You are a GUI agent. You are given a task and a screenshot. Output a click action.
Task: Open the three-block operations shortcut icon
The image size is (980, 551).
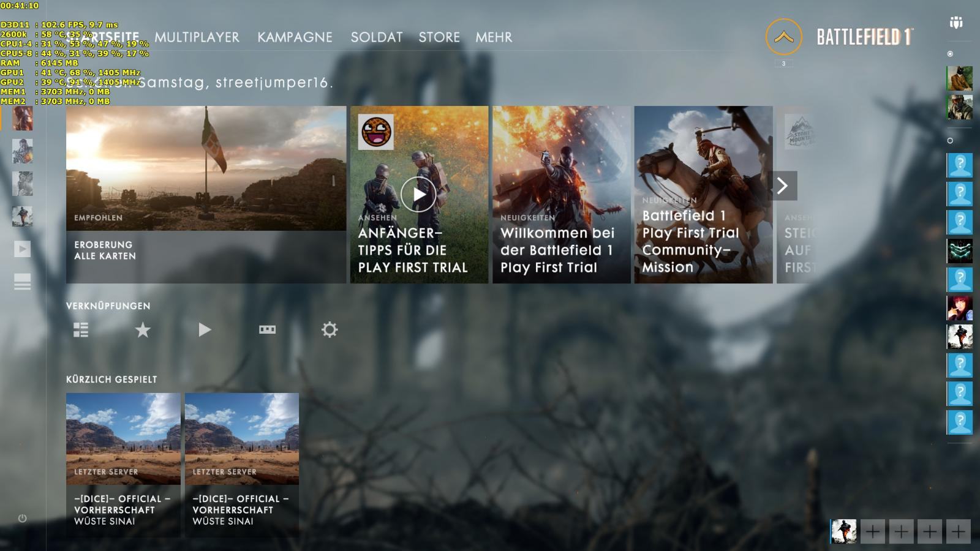(267, 329)
